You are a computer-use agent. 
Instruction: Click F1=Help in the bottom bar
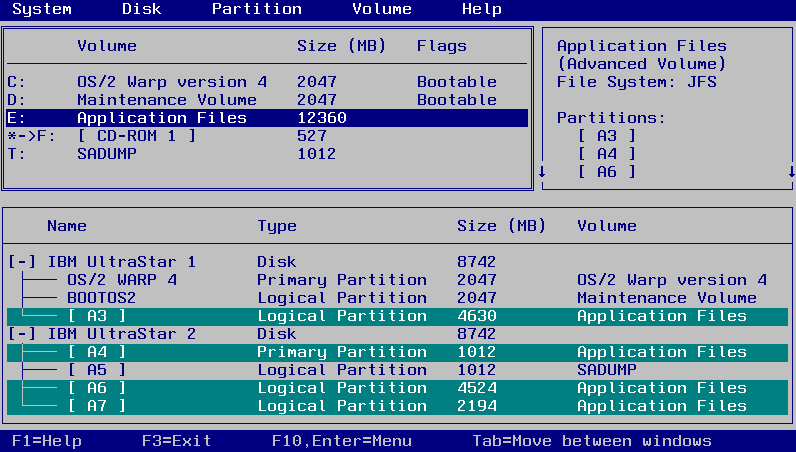click(x=47, y=441)
